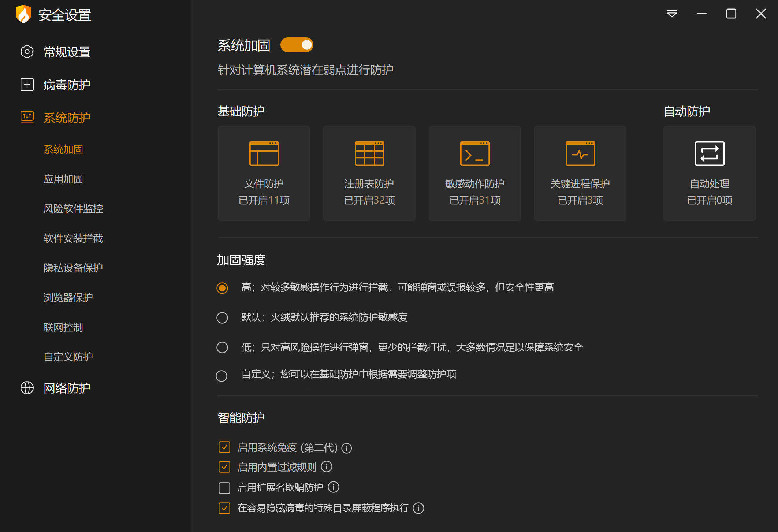Viewport: 778px width, 532px height.
Task: Turn off the 系统加固 toggle
Action: coord(297,45)
